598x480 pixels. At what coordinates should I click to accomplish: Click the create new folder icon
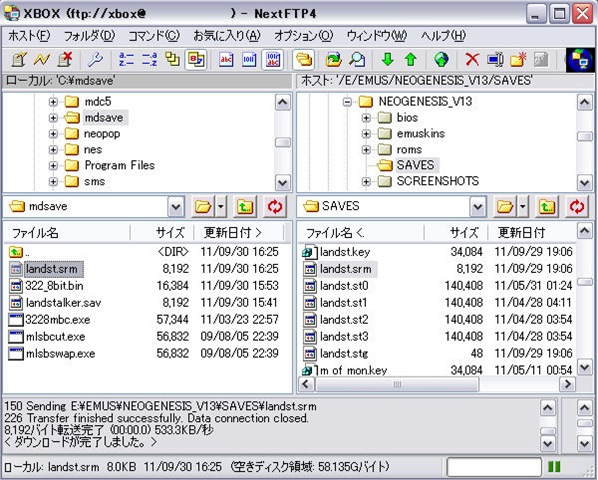(518, 59)
